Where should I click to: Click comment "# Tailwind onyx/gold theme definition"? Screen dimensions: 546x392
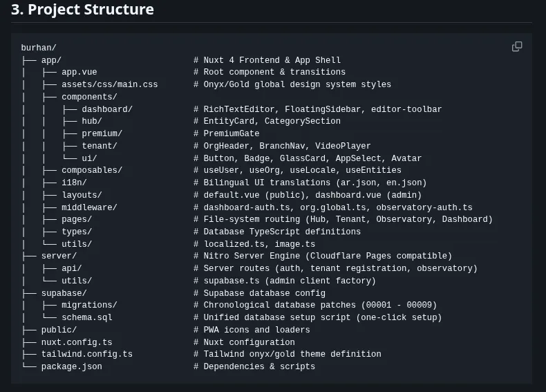tap(288, 355)
